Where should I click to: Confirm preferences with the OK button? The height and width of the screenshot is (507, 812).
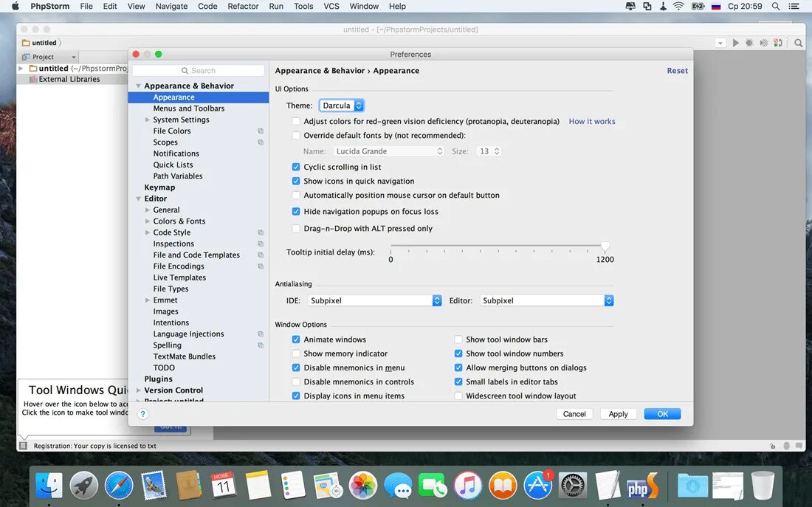[662, 414]
